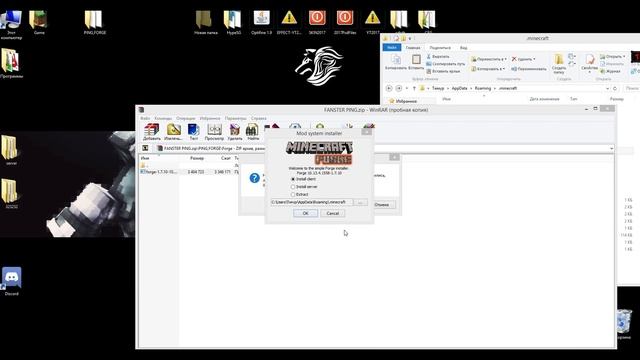Click Свойства icon in Explorer ribbon
Screen dimensions: 640x360
tap(589, 63)
